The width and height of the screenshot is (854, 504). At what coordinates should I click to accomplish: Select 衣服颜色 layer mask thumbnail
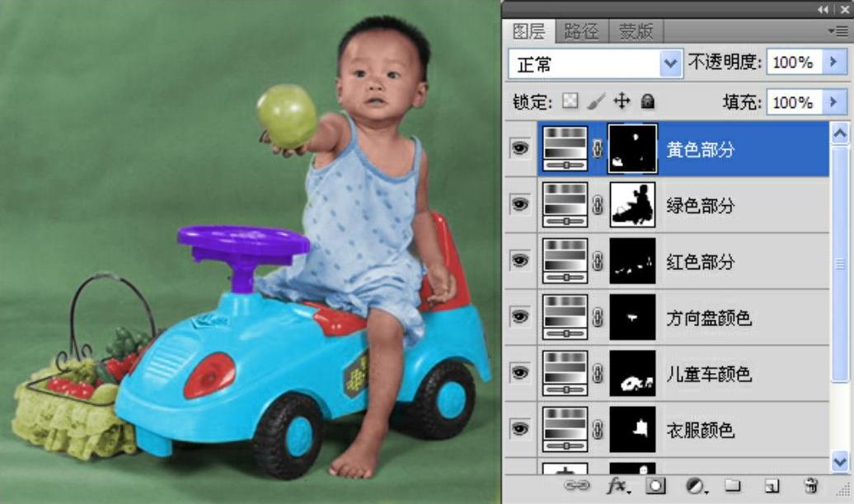click(632, 429)
